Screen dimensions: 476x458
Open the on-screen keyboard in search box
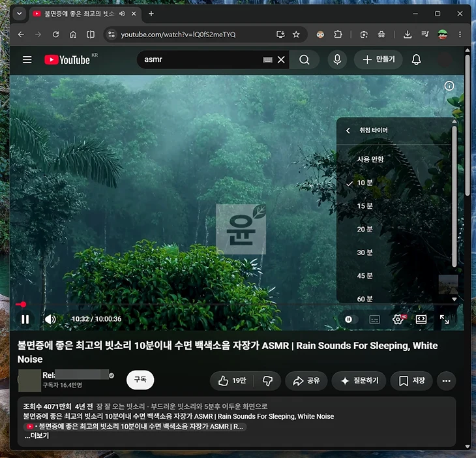pos(267,60)
